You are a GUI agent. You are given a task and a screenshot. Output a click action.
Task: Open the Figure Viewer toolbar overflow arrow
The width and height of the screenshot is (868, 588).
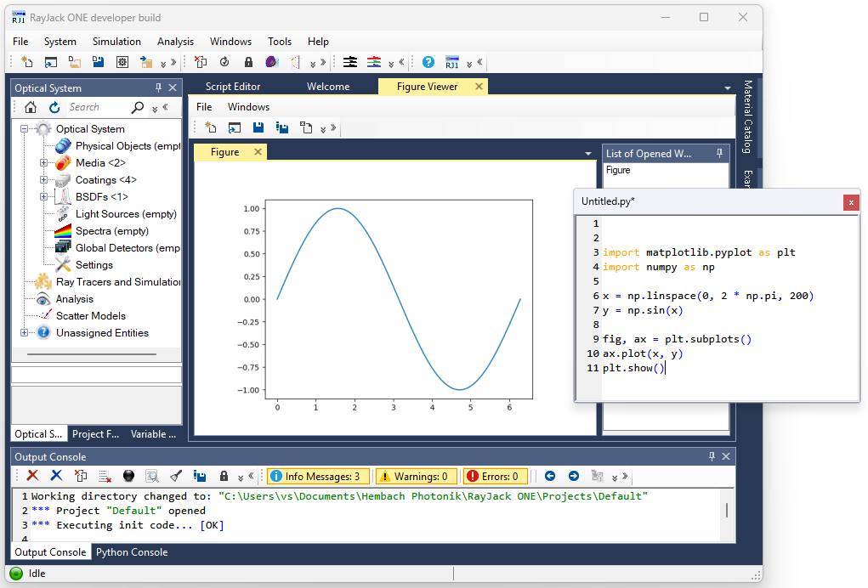pyautogui.click(x=323, y=129)
